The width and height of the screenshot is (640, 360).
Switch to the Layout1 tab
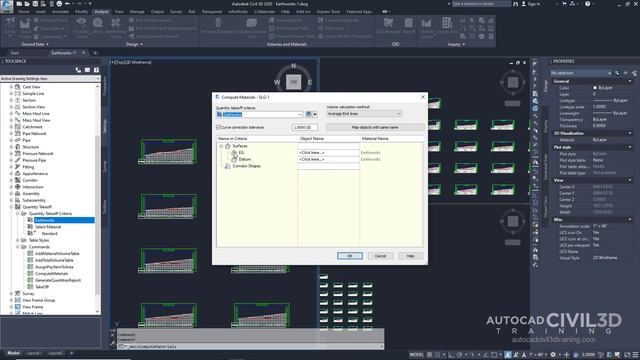[34, 353]
